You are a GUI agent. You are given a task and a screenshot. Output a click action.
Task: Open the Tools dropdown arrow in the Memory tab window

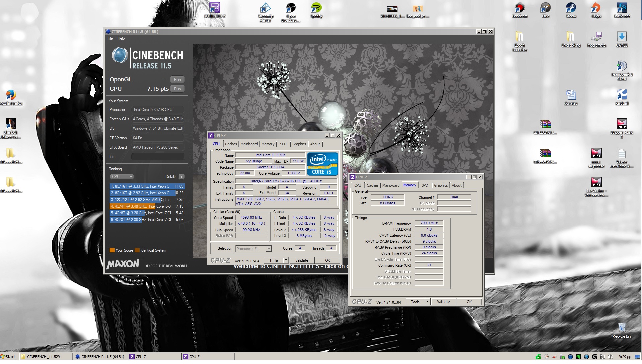pos(427,302)
